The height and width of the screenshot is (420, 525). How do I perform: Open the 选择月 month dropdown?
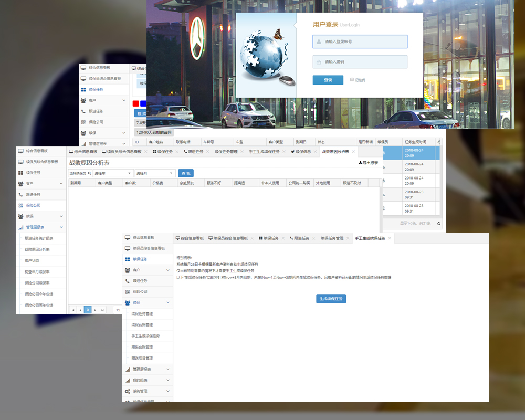click(x=155, y=173)
